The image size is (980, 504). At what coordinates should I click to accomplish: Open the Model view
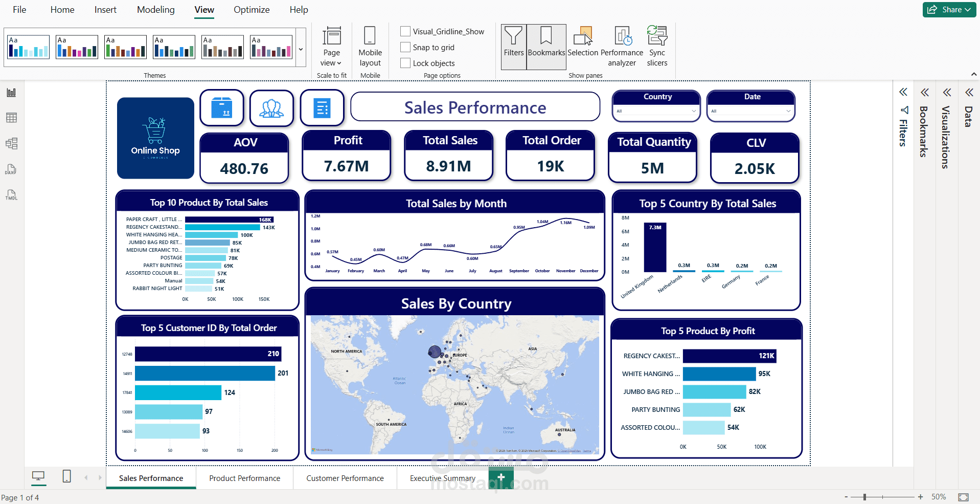coord(11,144)
